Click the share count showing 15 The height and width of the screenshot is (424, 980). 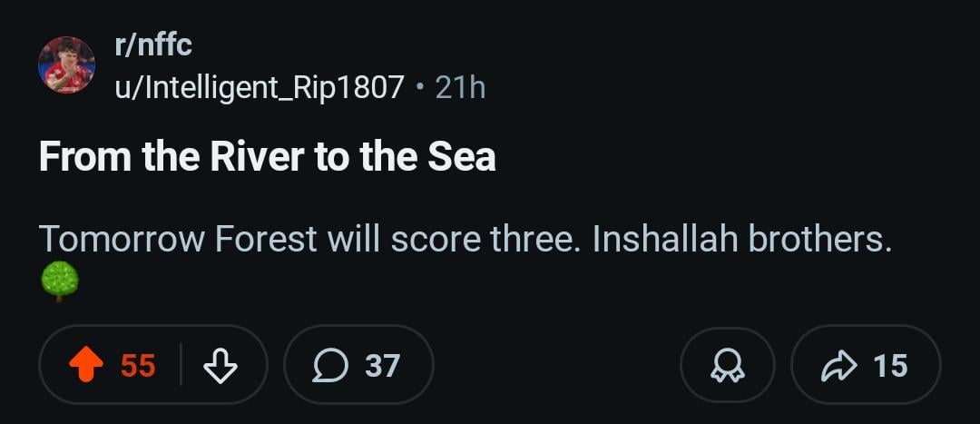click(889, 365)
